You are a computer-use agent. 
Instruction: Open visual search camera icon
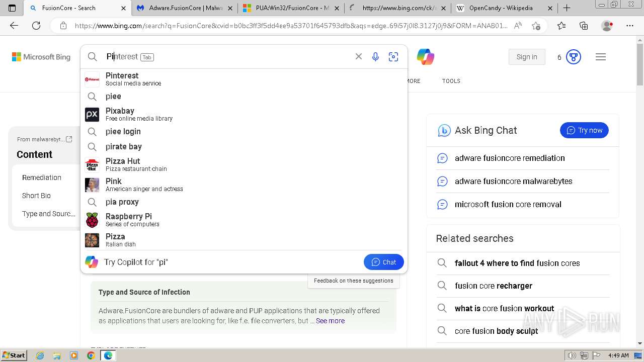coord(393,57)
